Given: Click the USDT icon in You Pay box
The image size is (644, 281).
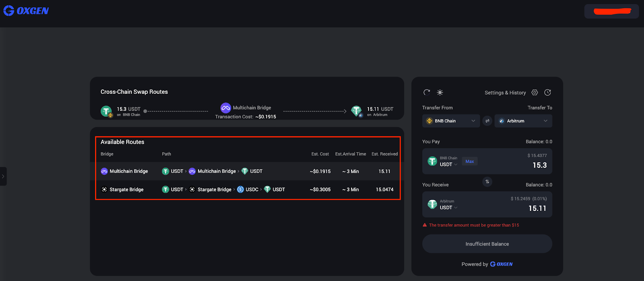Looking at the screenshot, I should coord(432,161).
